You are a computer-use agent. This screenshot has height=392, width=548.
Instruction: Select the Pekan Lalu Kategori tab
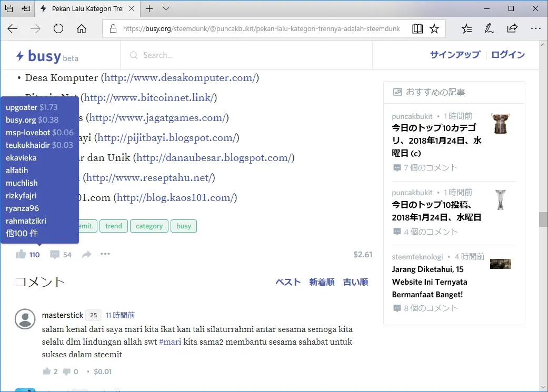pos(87,9)
